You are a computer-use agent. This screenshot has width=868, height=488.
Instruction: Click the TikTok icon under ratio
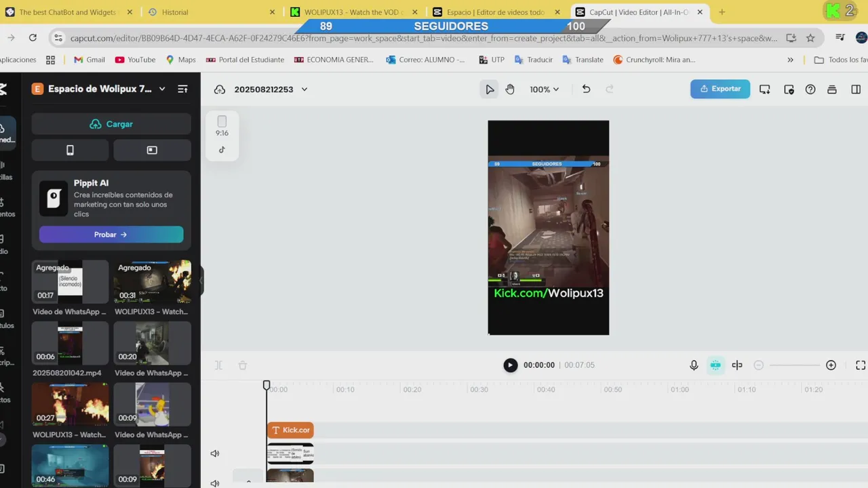[222, 150]
